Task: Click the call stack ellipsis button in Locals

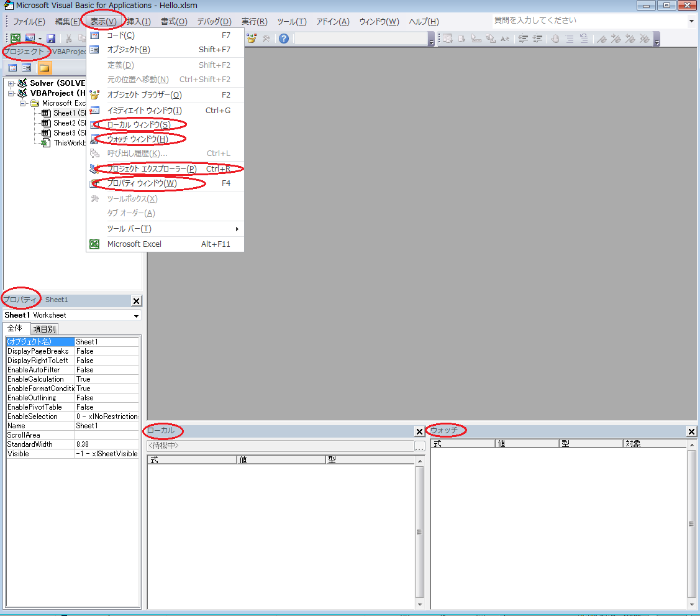Action: pos(420,446)
